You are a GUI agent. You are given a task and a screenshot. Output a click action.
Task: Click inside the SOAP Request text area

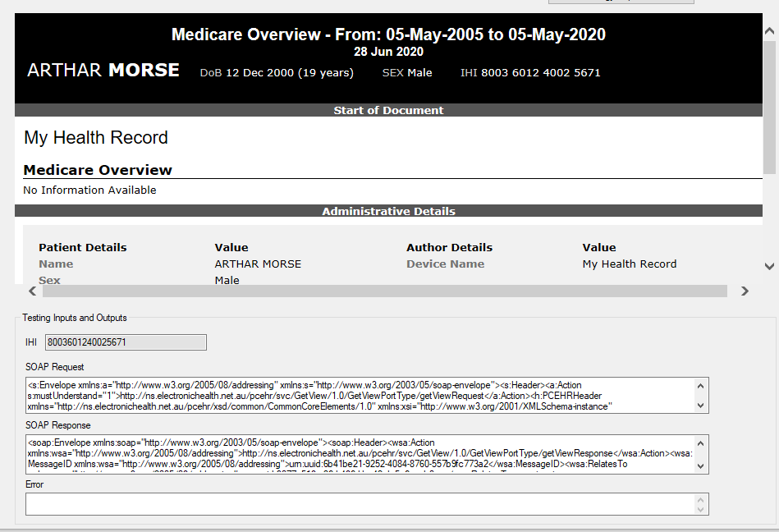pos(360,395)
